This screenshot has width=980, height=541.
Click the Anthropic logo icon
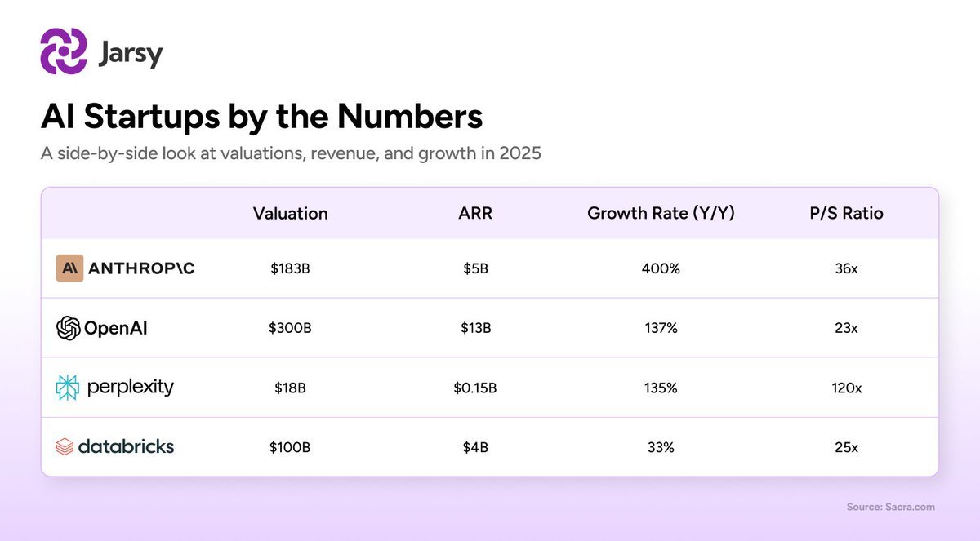tap(69, 268)
